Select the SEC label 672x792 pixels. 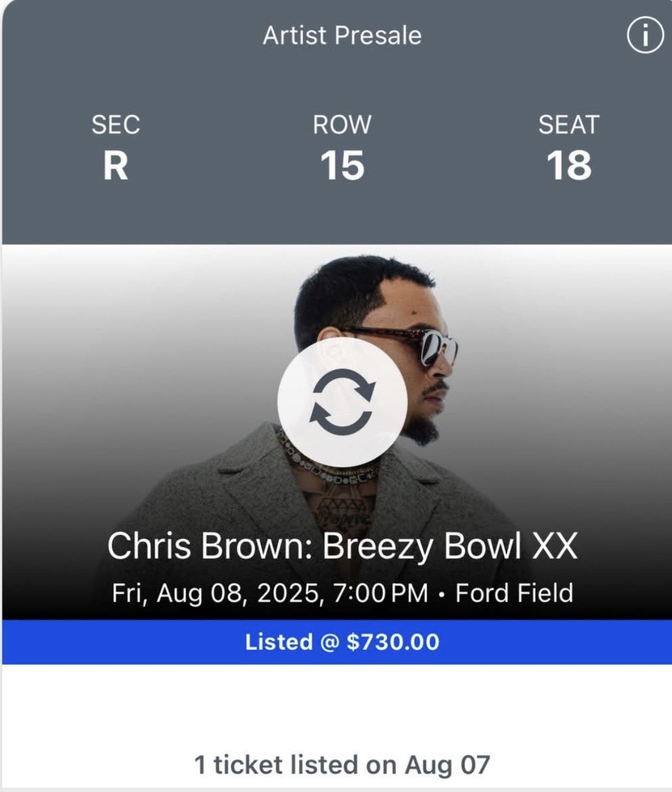(116, 125)
